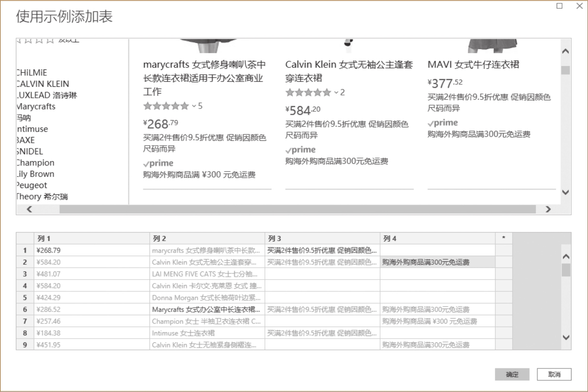Click the prime badge under marycrafts product
The width and height of the screenshot is (588, 392).
pos(158,163)
